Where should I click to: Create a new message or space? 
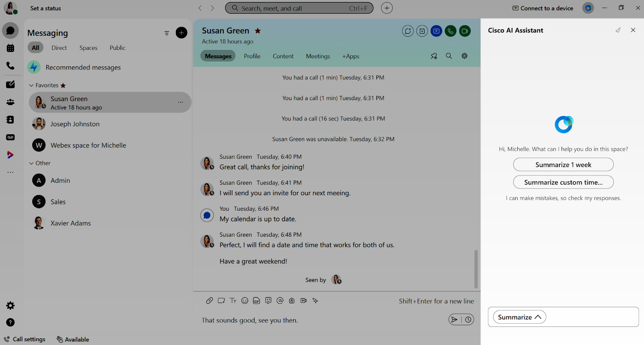click(182, 33)
